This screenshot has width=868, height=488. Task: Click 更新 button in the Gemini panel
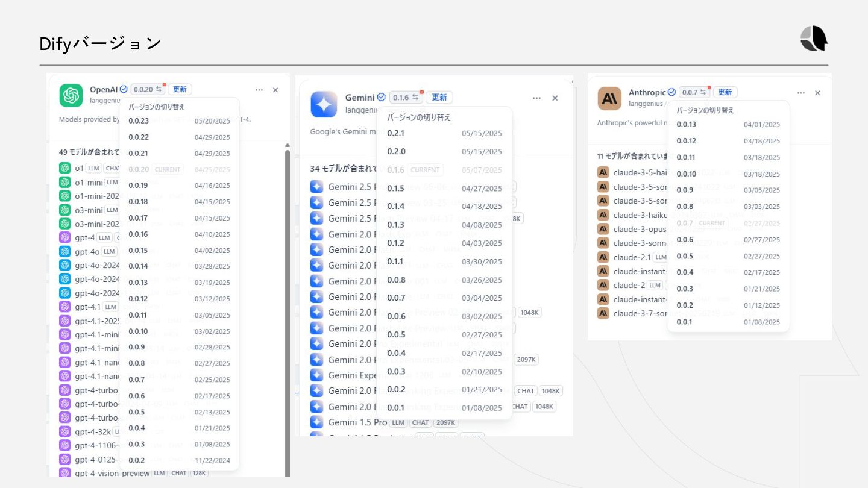point(439,97)
